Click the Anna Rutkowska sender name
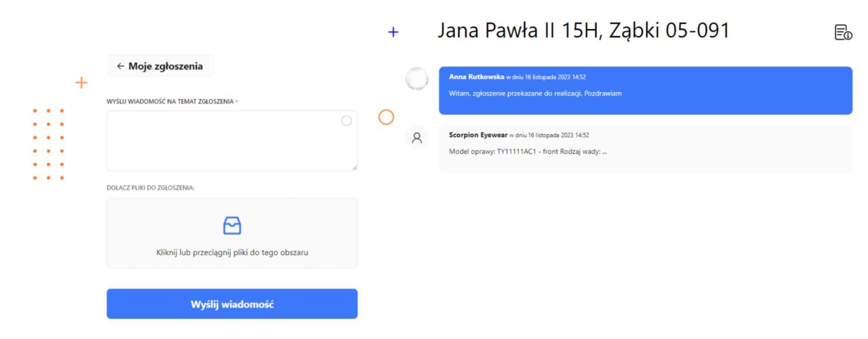868x339 pixels. click(x=476, y=77)
